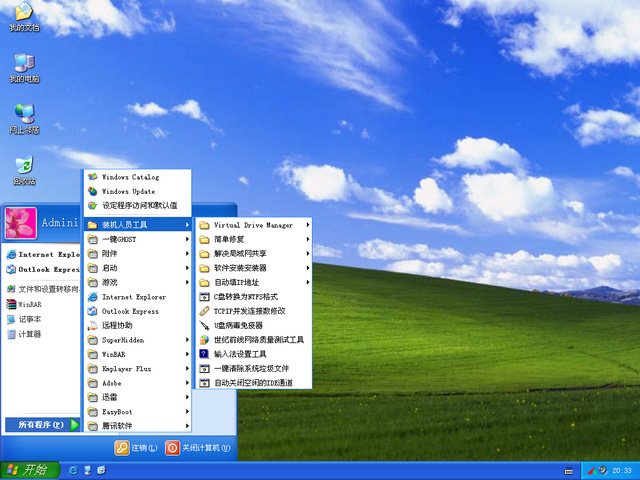The width and height of the screenshot is (640, 480).
Task: Open the 自动填IP地址 folder icon
Action: click(204, 282)
